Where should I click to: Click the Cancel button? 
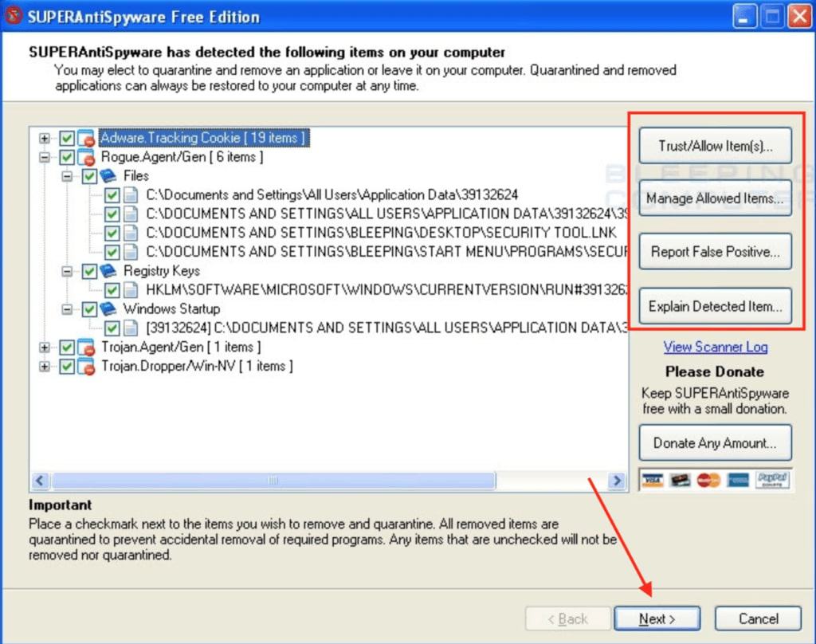(x=758, y=619)
